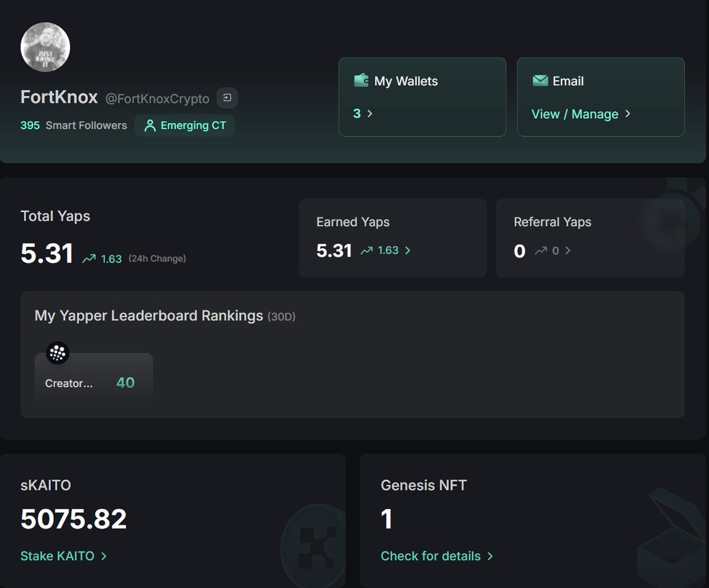
Task: Open the View / Manage email link
Action: pos(575,114)
